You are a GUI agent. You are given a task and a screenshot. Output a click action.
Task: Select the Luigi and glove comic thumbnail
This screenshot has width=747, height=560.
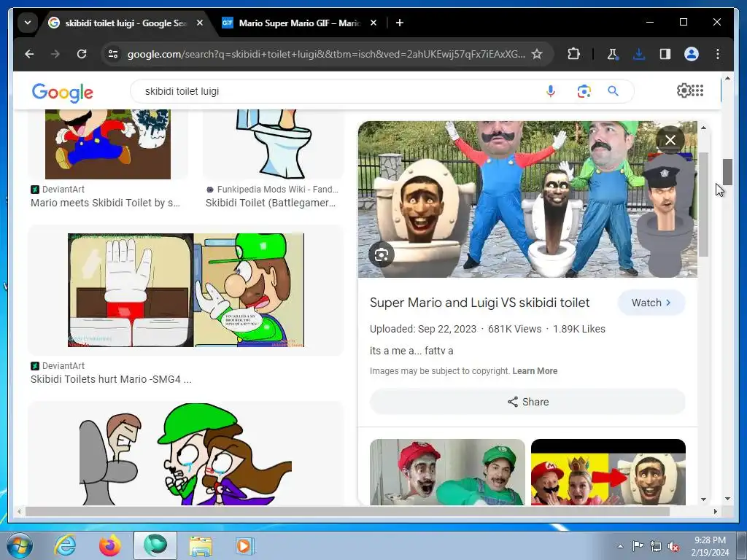[186, 290]
